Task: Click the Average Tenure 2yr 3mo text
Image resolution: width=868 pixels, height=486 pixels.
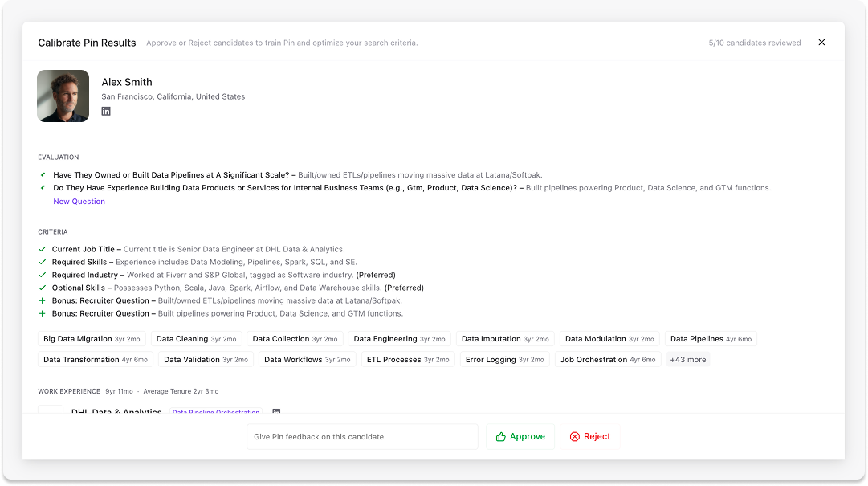Action: pyautogui.click(x=181, y=391)
